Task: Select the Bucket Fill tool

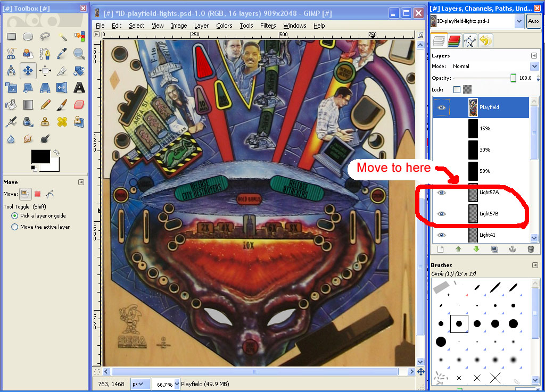Action: [11, 104]
